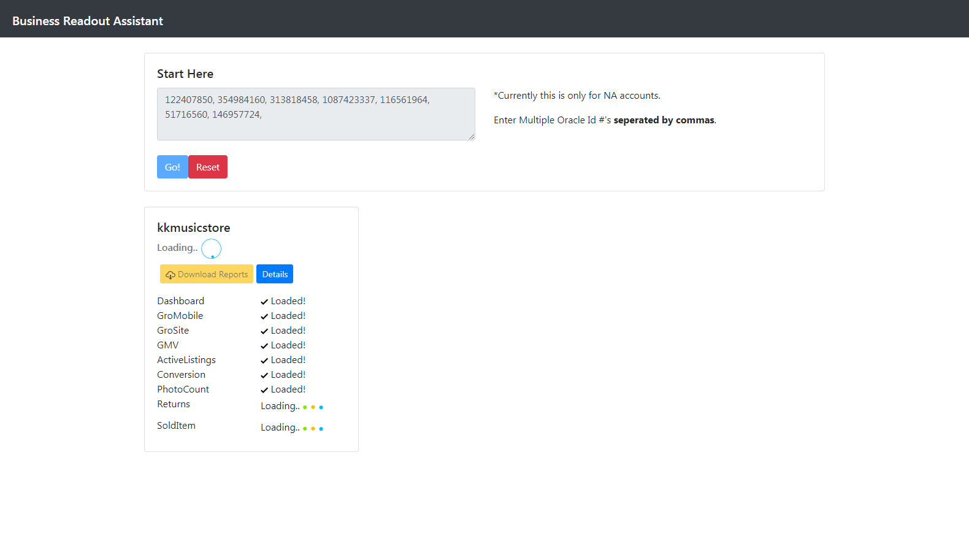Click the GroMobile row label

pos(180,315)
